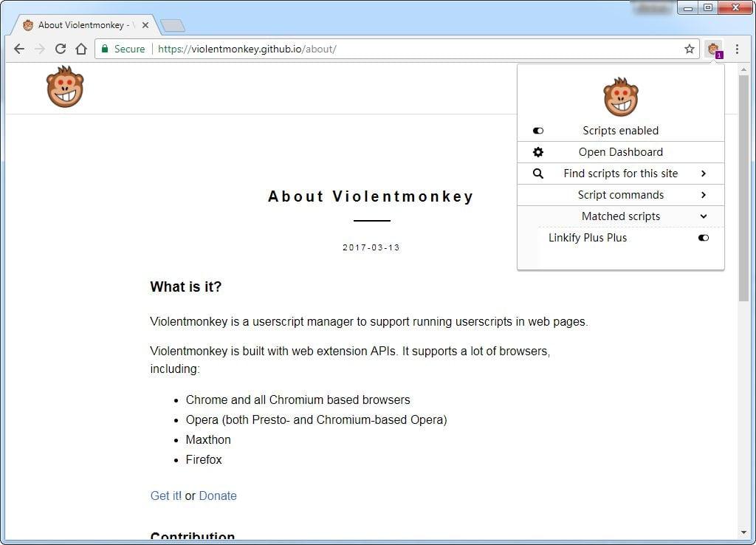756x545 pixels.
Task: Click the Maxthon list item
Action: 208,440
